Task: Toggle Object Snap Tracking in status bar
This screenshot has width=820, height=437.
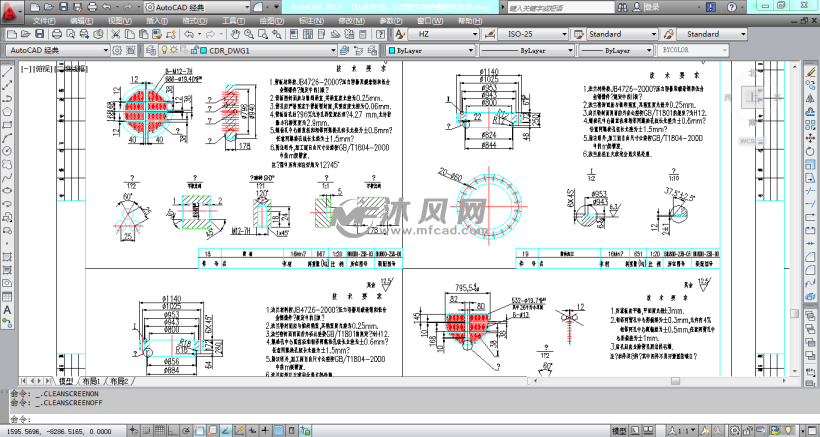Action: coord(226,431)
